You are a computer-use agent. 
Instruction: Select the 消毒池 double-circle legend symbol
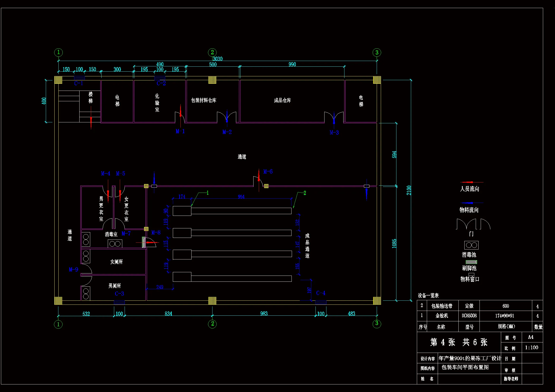coord(471,245)
